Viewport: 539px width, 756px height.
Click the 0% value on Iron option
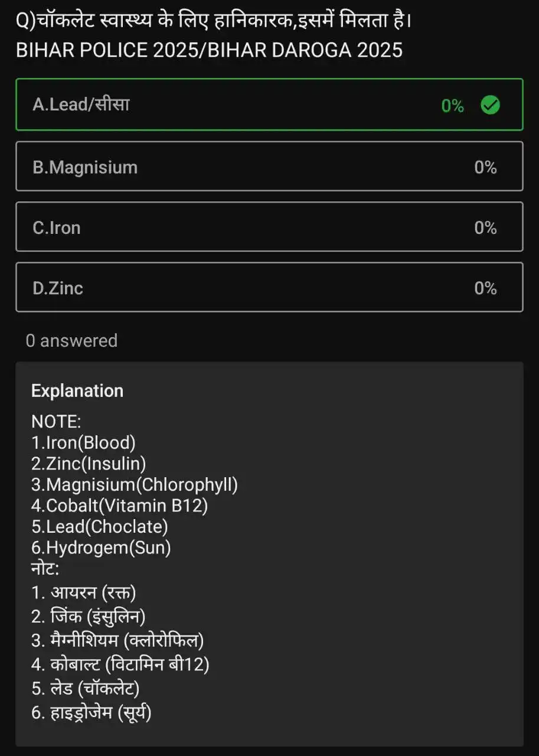pos(485,227)
